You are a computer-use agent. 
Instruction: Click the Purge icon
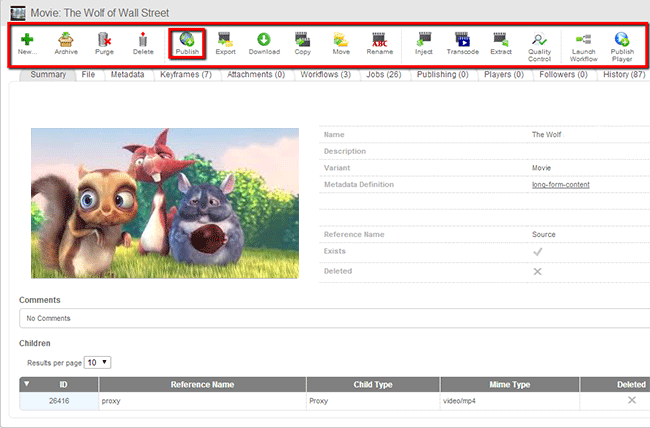(104, 41)
